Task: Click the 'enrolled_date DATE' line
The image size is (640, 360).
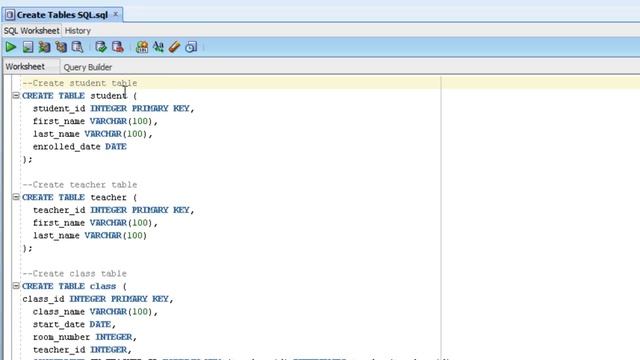Action: coord(80,147)
